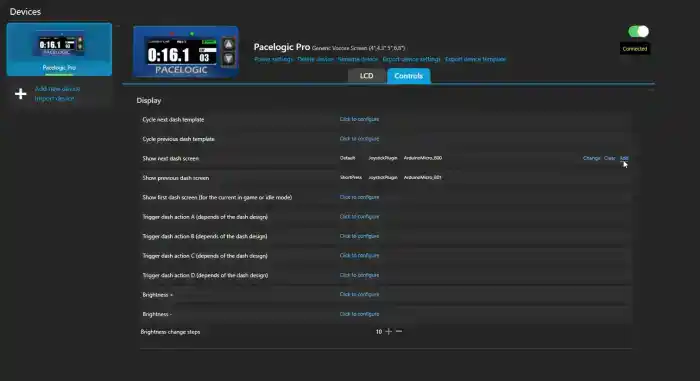Configure Trigger dash action A binding
The width and height of the screenshot is (700, 381).
pos(359,217)
